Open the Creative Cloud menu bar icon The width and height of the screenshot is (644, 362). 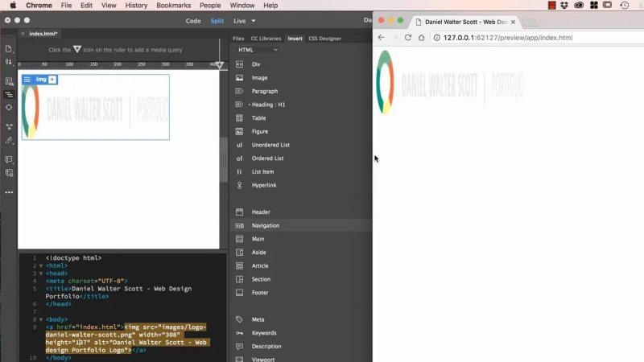point(579,6)
